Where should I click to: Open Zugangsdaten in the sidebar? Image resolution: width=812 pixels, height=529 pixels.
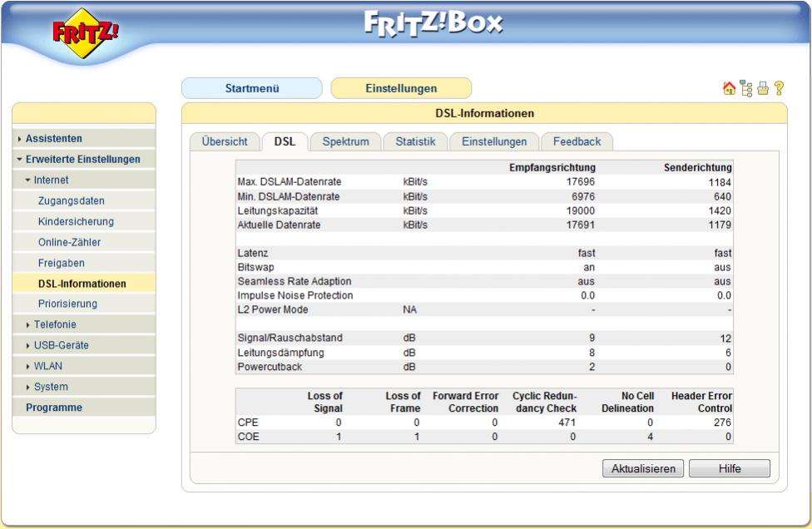point(84,200)
